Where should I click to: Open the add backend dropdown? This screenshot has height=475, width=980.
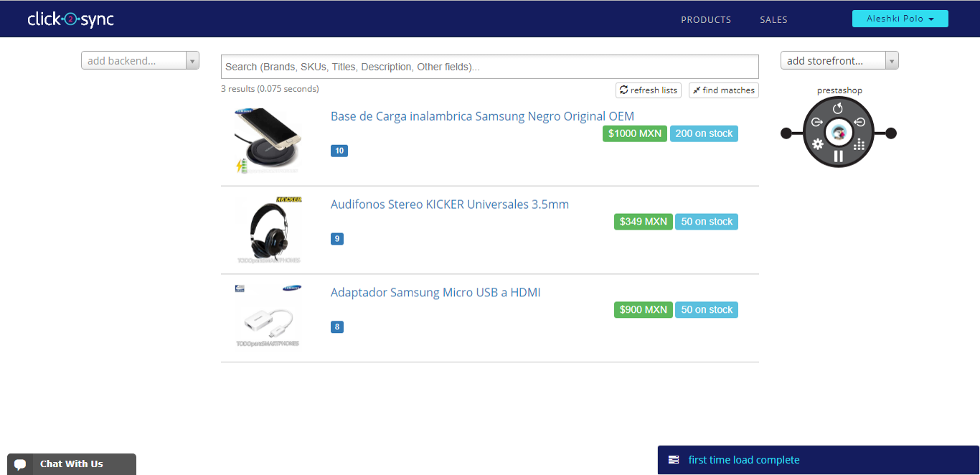(x=140, y=61)
